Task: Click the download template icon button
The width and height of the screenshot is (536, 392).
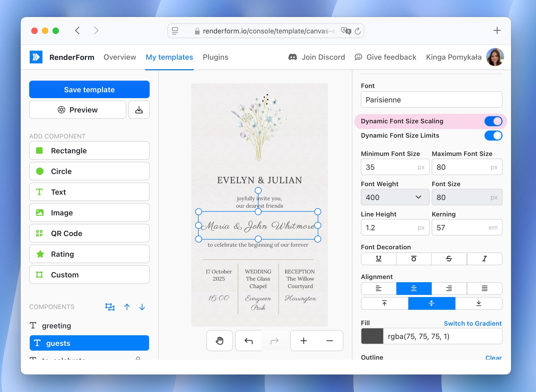Action: click(x=139, y=110)
